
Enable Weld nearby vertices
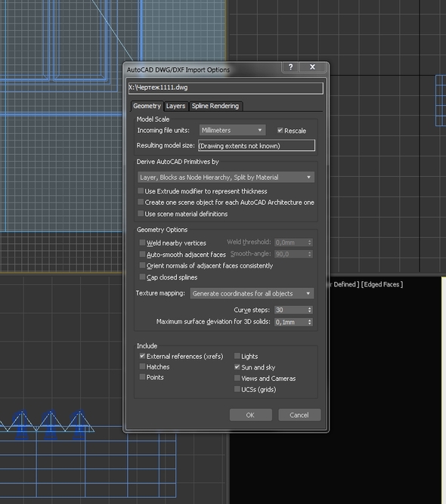(142, 243)
